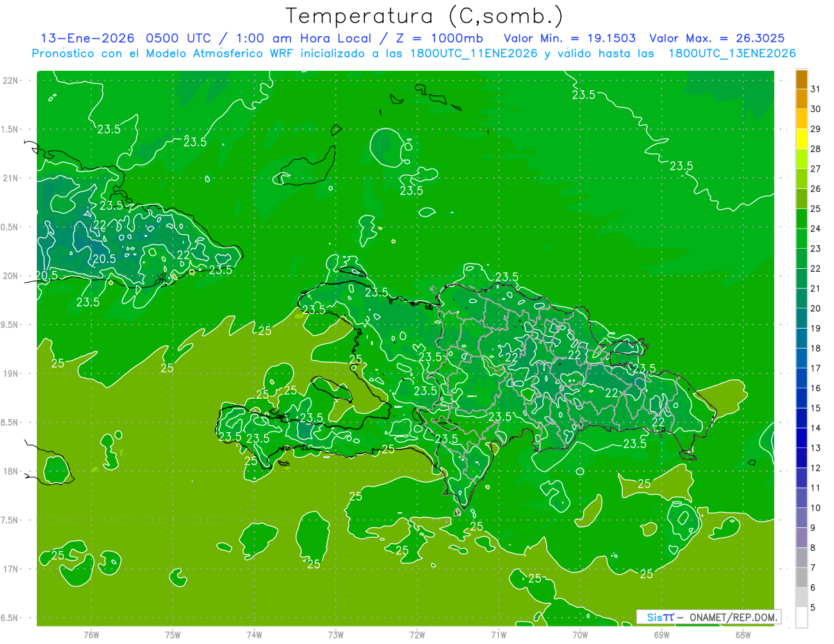Viewport: 834px width, 644px height.
Task: Click the dark blue swatch between 13 and 14
Action: (x=801, y=438)
